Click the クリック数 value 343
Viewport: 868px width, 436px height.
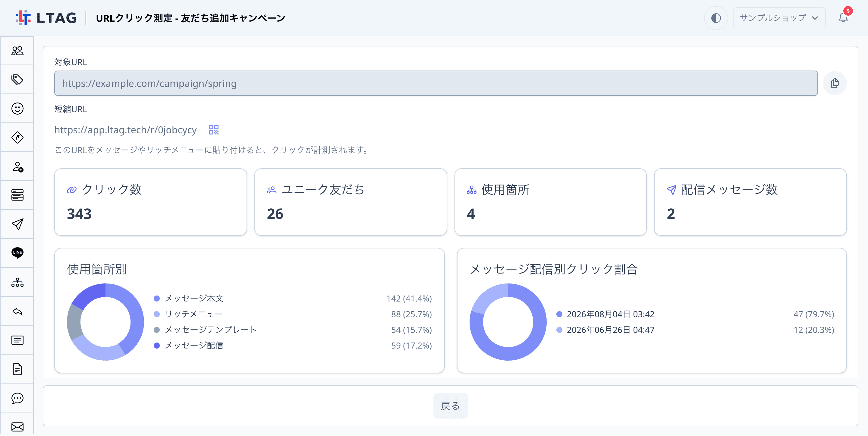[x=79, y=214]
